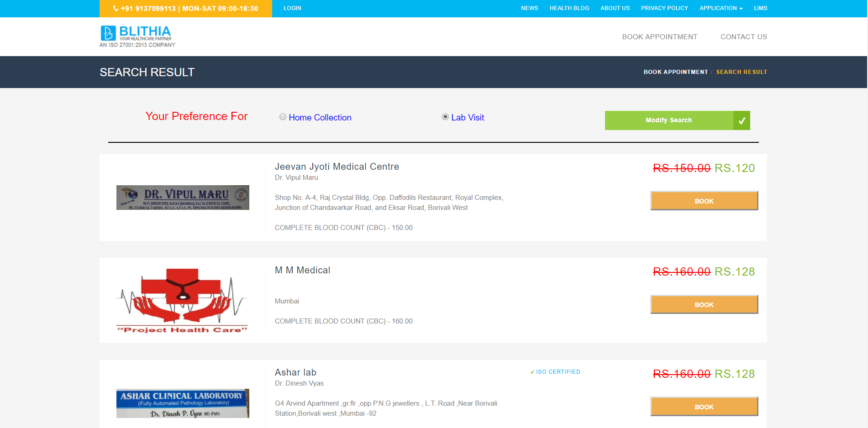This screenshot has width=868, height=428.
Task: Click Ashar lab's RS.128 price
Action: click(735, 374)
